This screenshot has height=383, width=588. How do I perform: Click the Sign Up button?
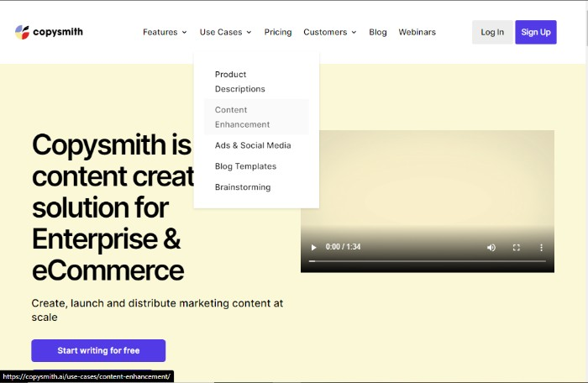click(x=536, y=32)
